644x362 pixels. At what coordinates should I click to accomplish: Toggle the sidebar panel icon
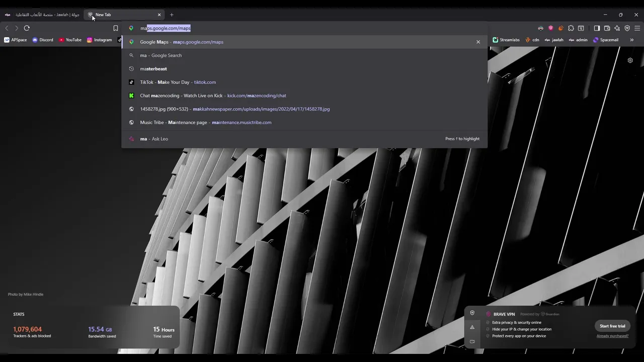597,28
